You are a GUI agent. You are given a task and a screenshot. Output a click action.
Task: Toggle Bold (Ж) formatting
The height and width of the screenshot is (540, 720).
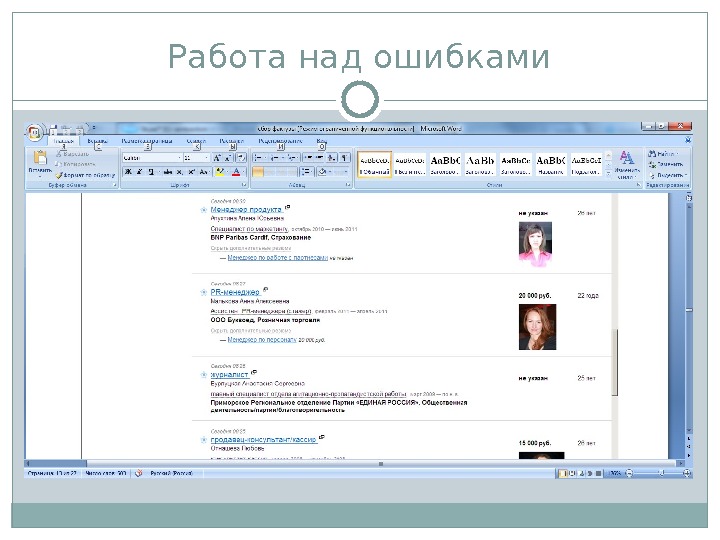[129, 172]
